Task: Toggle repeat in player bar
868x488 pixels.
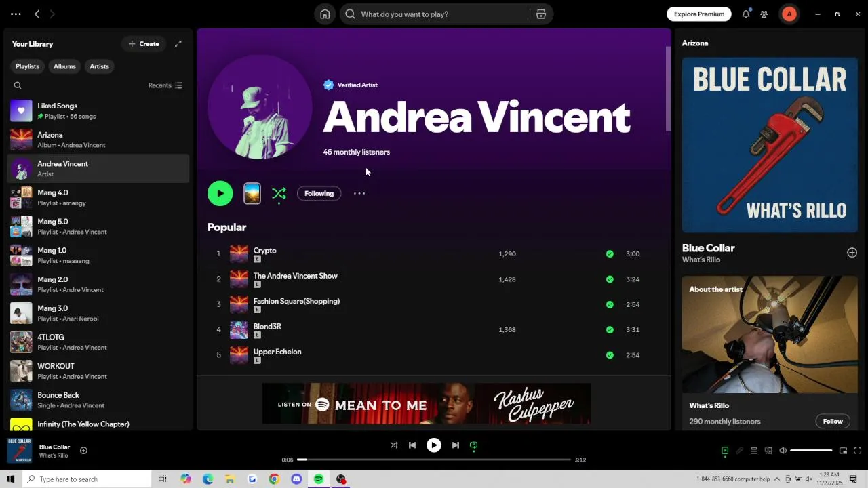Action: click(x=474, y=445)
